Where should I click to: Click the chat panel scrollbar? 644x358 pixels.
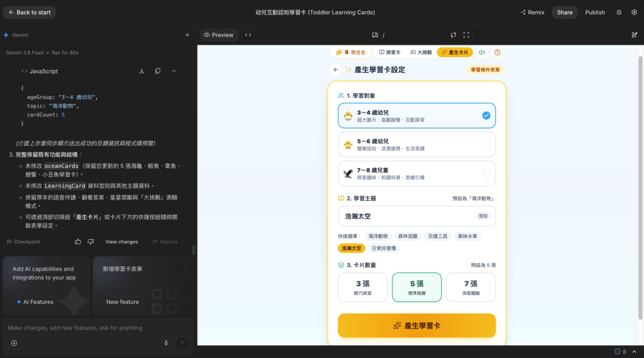click(x=194, y=250)
